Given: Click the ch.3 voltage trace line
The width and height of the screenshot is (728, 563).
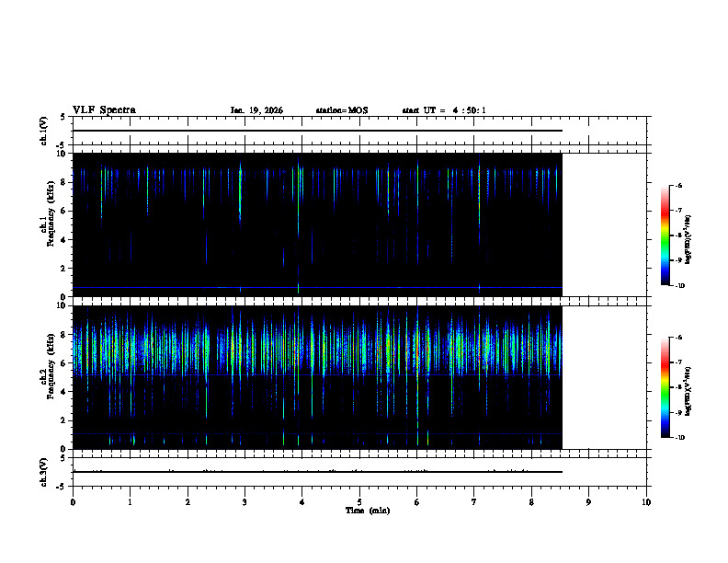Looking at the screenshot, I should pyautogui.click(x=317, y=472).
